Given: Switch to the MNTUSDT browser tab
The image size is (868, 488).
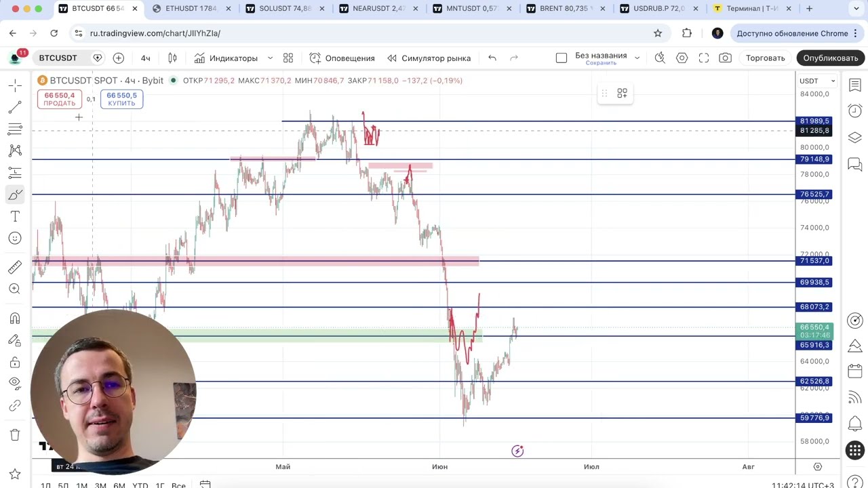Looking at the screenshot, I should pyautogui.click(x=472, y=9).
